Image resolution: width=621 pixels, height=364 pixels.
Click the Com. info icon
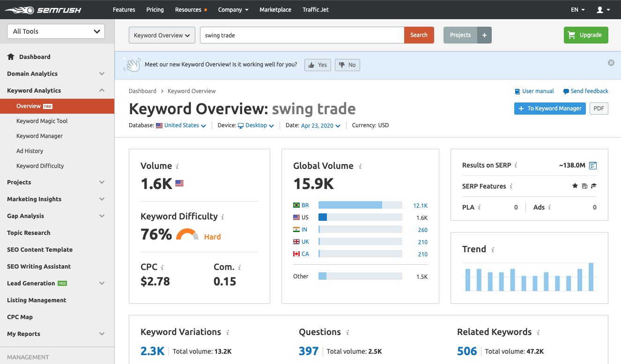click(x=239, y=268)
